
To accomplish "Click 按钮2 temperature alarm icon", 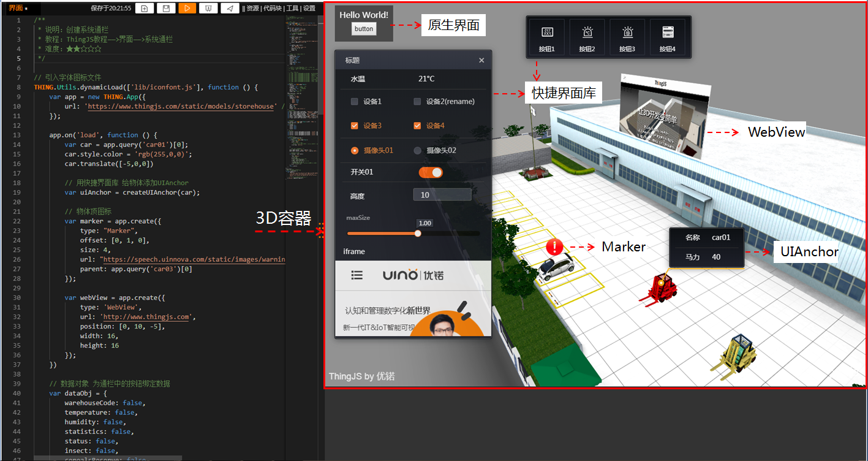I will point(587,37).
